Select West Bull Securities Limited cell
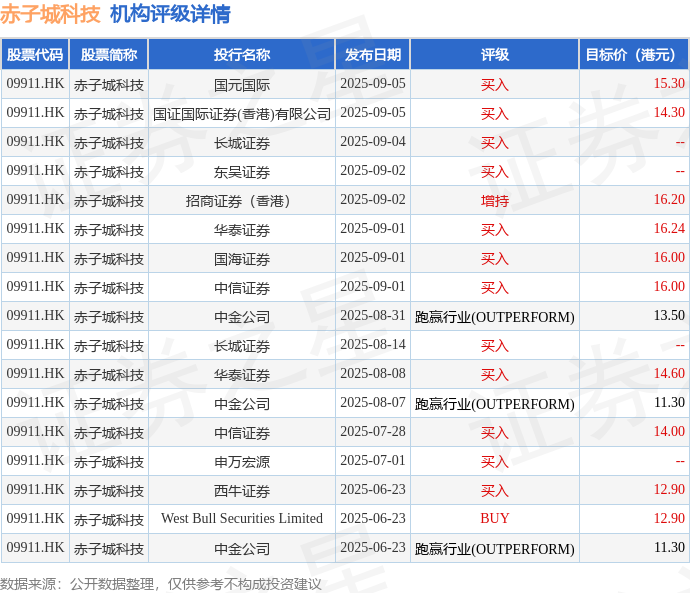 click(x=242, y=518)
